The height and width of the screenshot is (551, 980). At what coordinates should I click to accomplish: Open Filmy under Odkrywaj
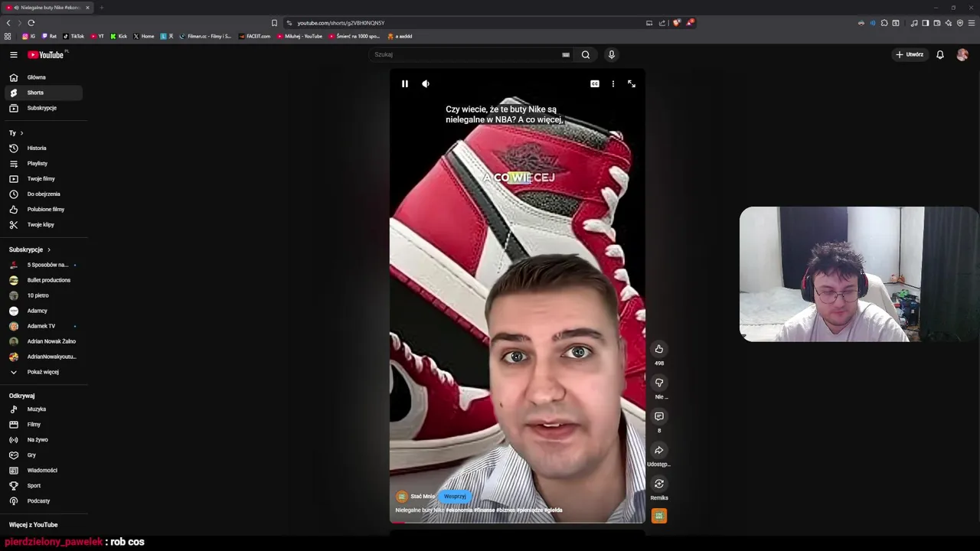click(x=44, y=424)
